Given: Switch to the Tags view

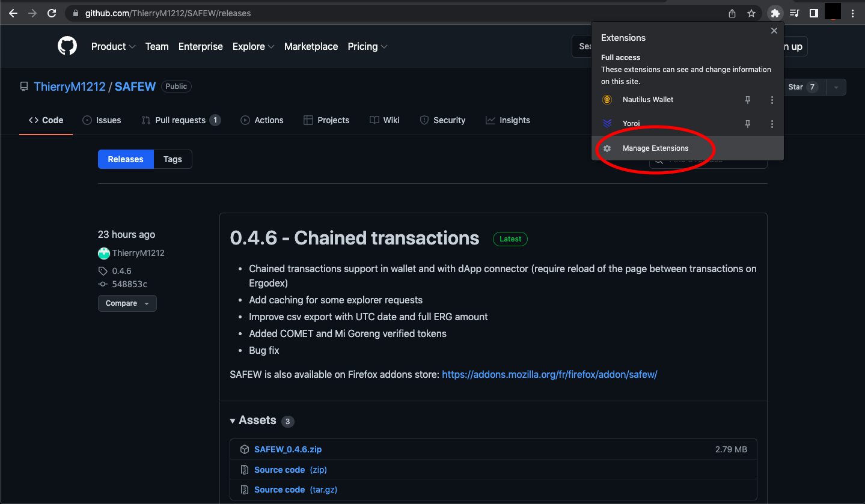Looking at the screenshot, I should (x=173, y=159).
